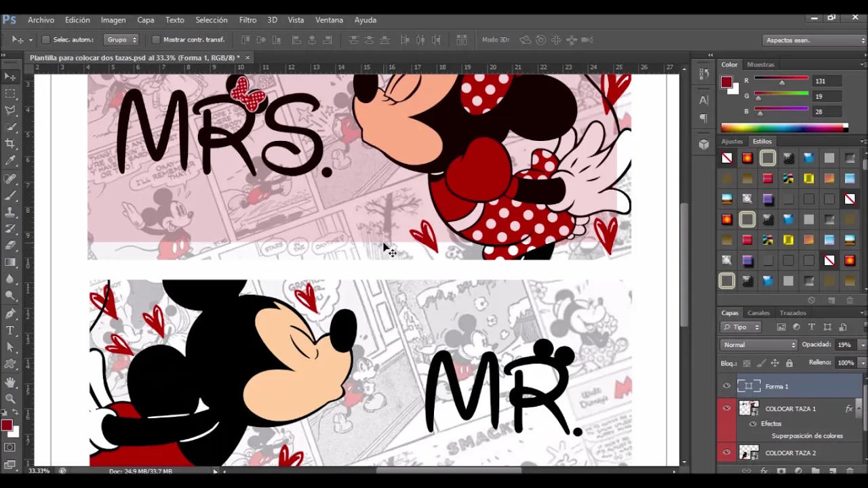This screenshot has width=868, height=488.
Task: Select the Blur tool
Action: (x=10, y=279)
